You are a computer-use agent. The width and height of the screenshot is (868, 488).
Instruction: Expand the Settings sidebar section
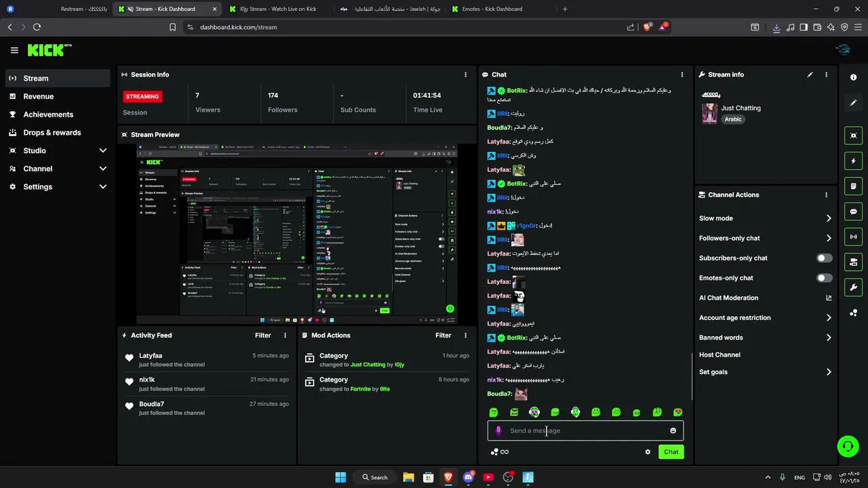point(58,186)
